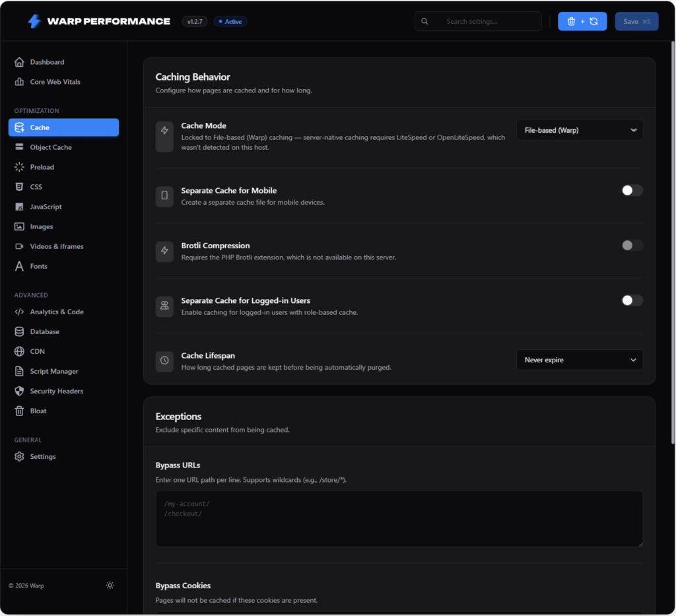
Task: Toggle Brotli Compression switch
Action: 632,246
